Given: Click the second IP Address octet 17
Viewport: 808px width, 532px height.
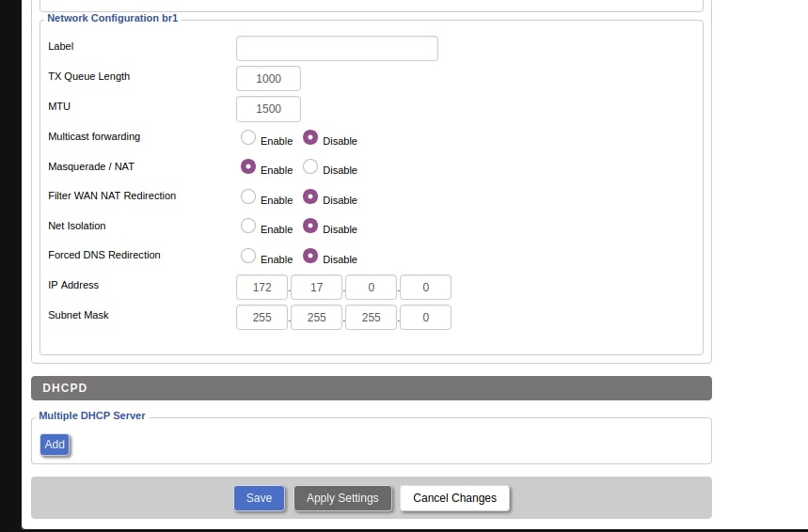Looking at the screenshot, I should pos(316,288).
